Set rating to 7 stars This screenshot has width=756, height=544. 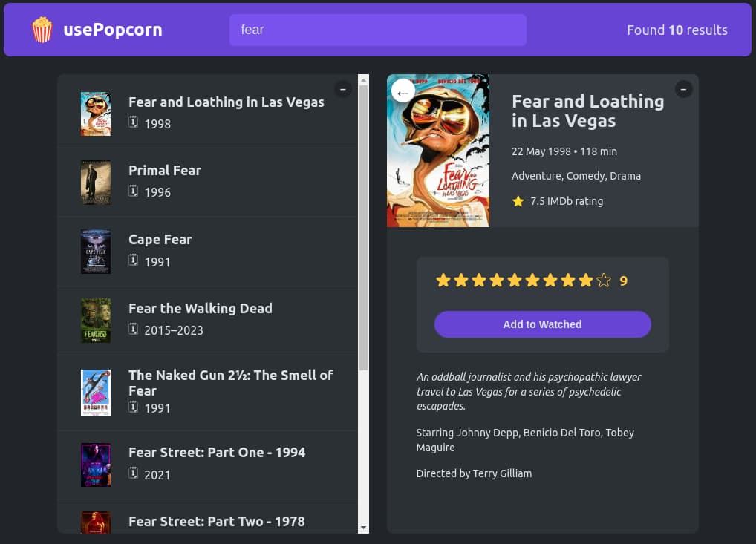point(550,281)
